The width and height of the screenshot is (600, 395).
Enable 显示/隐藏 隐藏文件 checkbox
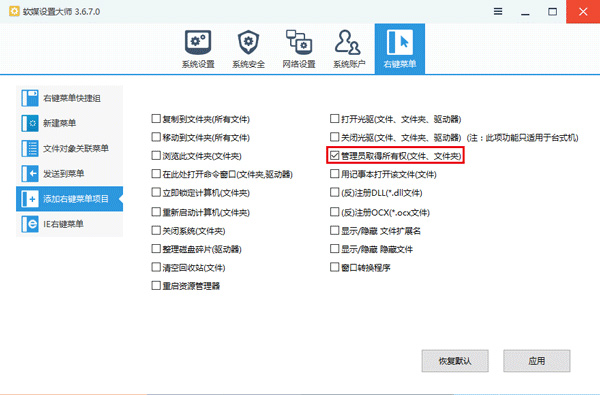tap(334, 249)
